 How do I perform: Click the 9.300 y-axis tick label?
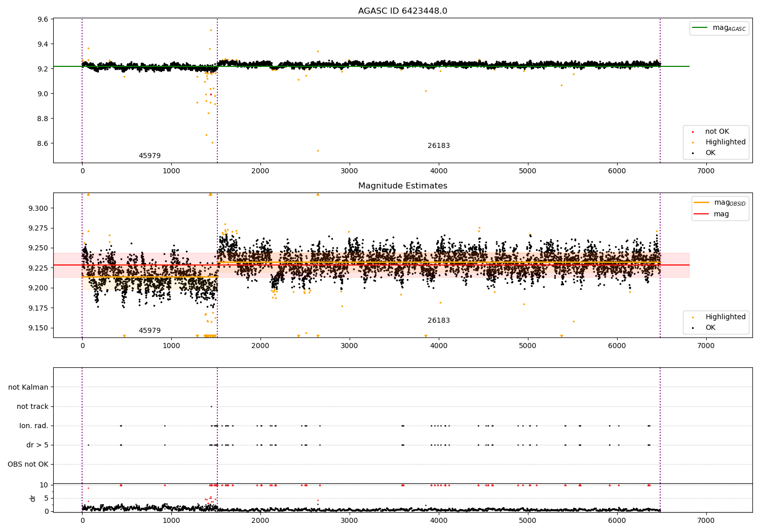pos(39,209)
